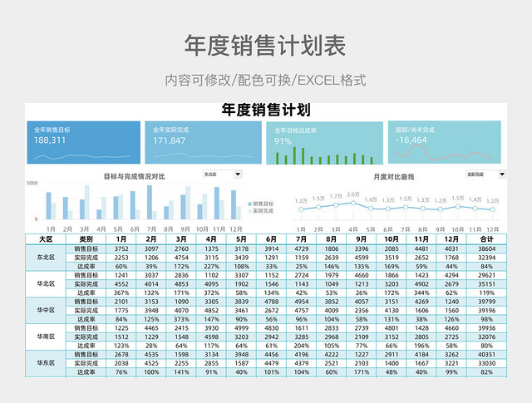Select the 华东区 region cell
Image resolution: width=532 pixels, height=403 pixels.
tap(46, 363)
